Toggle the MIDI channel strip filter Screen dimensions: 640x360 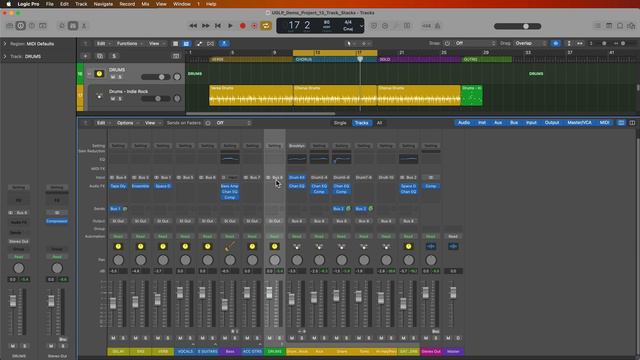(604, 123)
